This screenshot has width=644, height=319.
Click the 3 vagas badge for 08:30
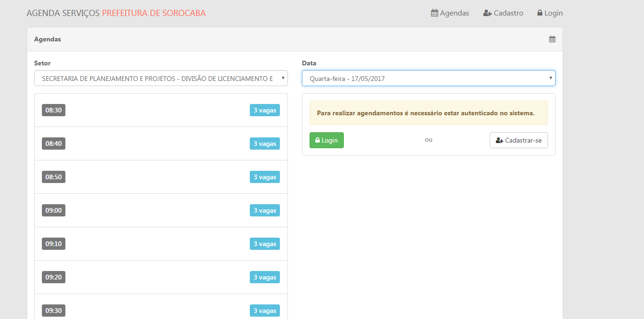[x=264, y=110]
